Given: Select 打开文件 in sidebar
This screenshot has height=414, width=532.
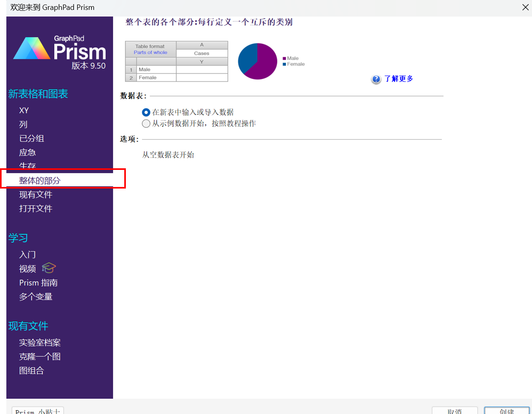Looking at the screenshot, I should (36, 208).
